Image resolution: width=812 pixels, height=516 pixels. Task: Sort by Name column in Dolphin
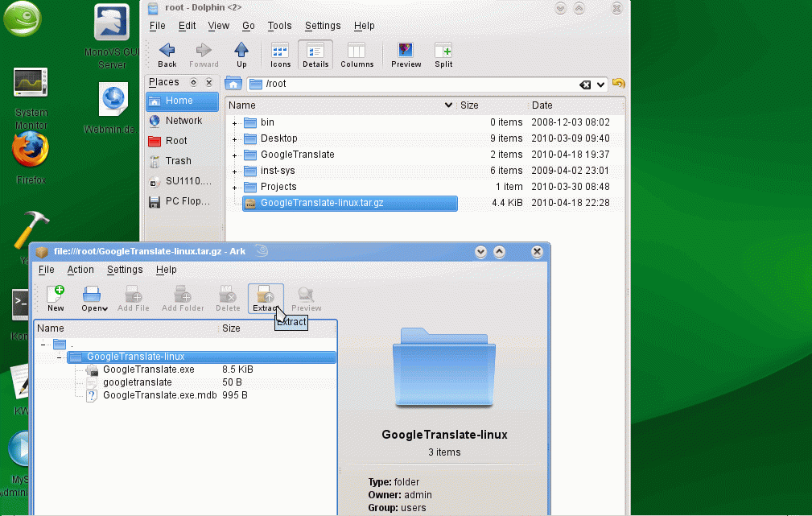click(x=340, y=105)
